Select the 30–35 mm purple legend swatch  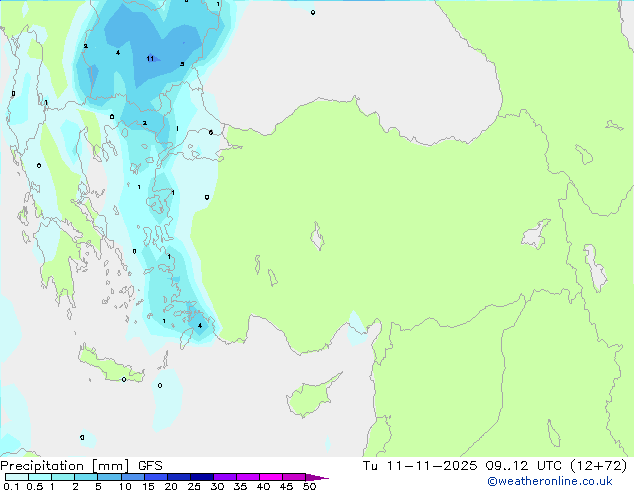tap(224, 477)
